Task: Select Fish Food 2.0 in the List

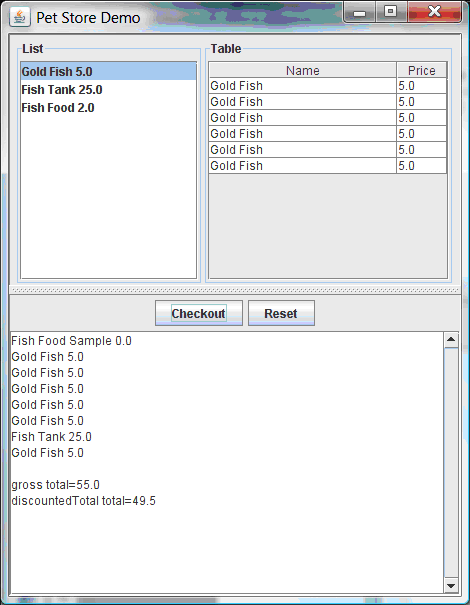Action: 108,108
